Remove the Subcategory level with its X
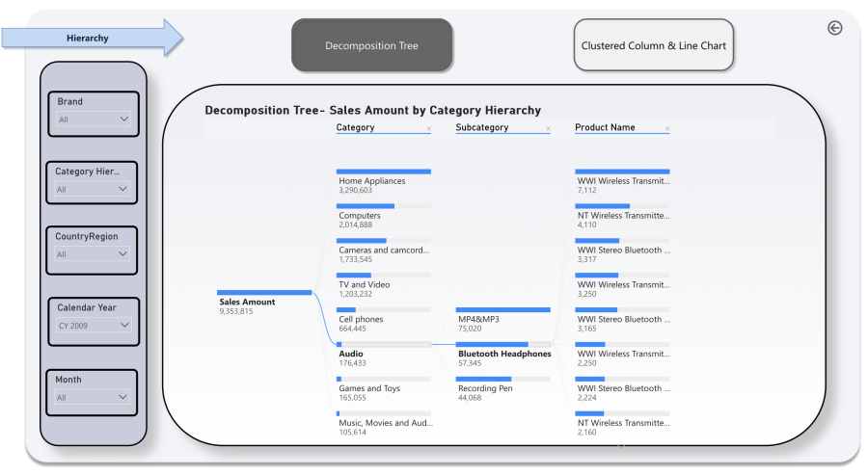Image resolution: width=868 pixels, height=475 pixels. [548, 128]
